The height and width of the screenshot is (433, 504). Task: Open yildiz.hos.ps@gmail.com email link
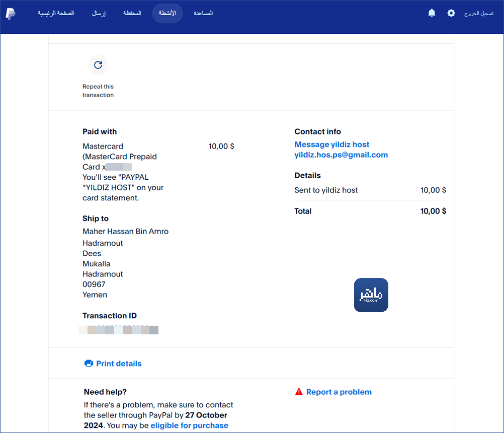(341, 155)
